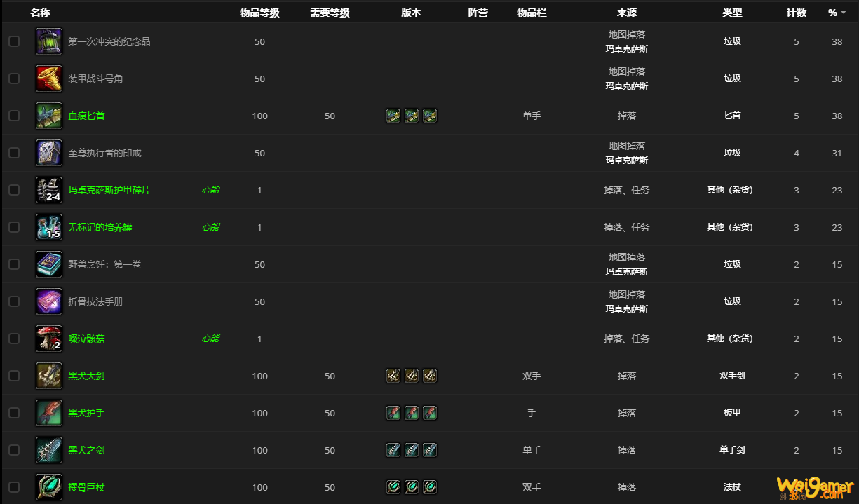The height and width of the screenshot is (504, 859).
Task: Click second version icon in 黑犬护手 row
Action: point(412,413)
